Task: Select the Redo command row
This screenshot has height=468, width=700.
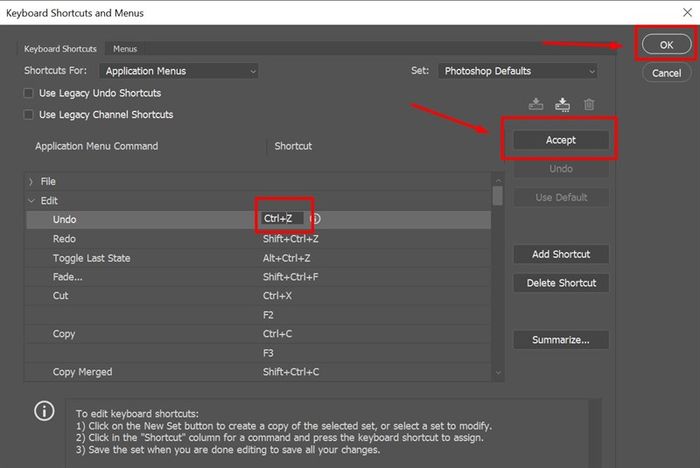Action: 258,239
